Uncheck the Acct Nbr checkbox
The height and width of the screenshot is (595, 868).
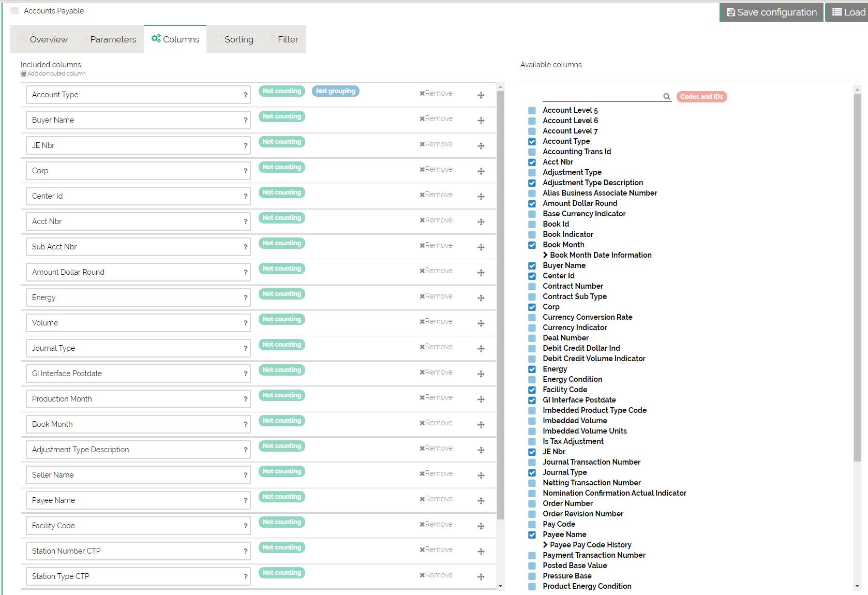532,162
